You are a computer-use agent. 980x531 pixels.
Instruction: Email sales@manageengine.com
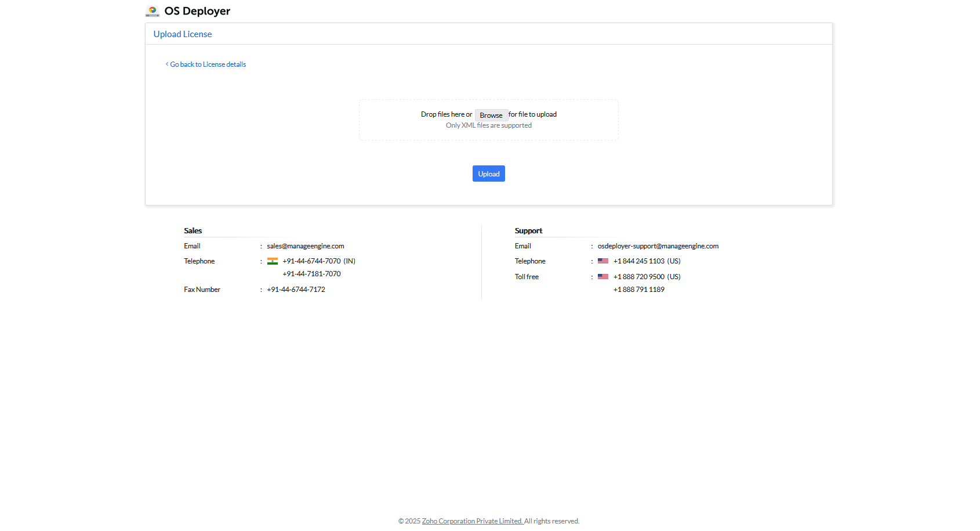(305, 245)
